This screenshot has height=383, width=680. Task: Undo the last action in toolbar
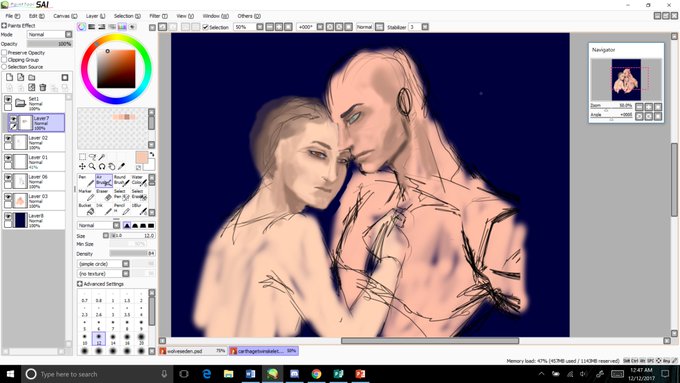(162, 27)
